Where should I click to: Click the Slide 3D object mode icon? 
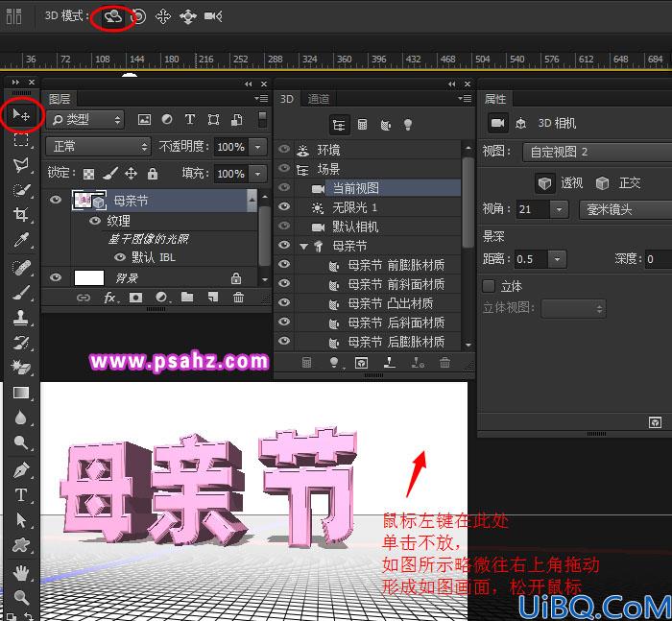click(188, 16)
